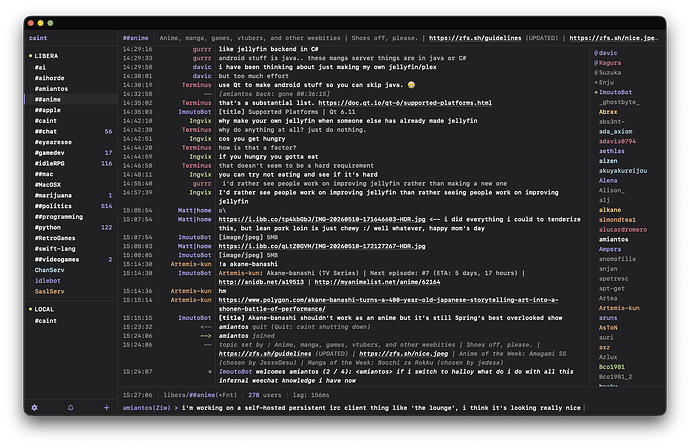The width and height of the screenshot is (690, 447).
Task: Click the lag: 156ms status entry
Action: point(311,395)
